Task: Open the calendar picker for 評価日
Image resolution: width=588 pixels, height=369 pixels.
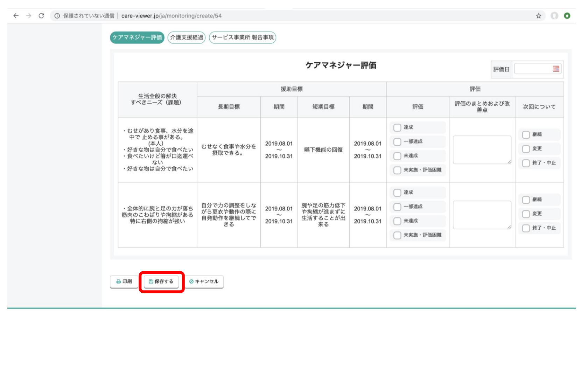Action: [x=555, y=69]
